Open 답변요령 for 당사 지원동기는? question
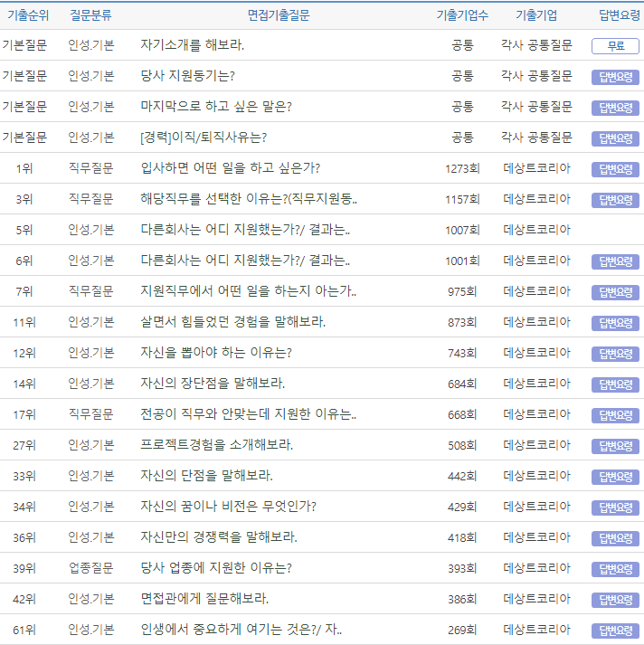The height and width of the screenshot is (645, 644). (615, 77)
